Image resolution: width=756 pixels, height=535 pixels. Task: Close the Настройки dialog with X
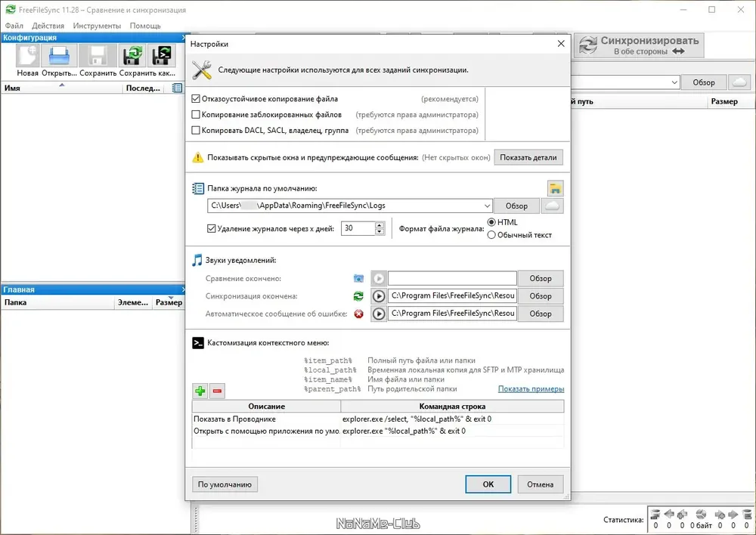coord(561,44)
